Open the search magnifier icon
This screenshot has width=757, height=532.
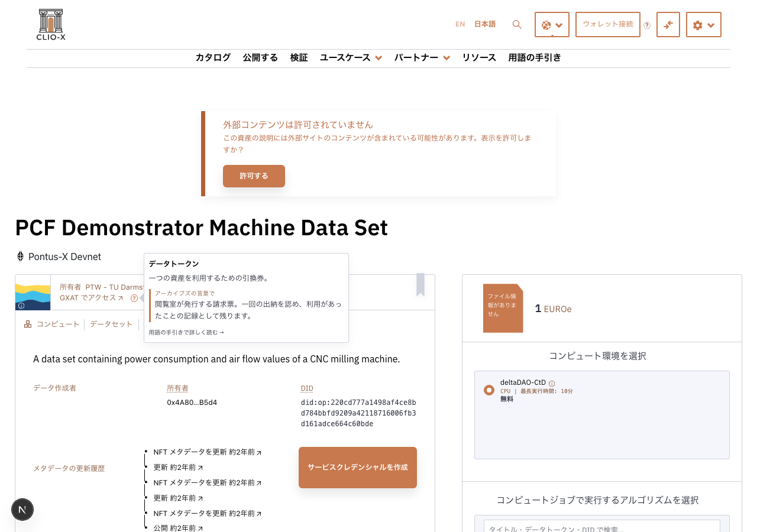pos(517,24)
